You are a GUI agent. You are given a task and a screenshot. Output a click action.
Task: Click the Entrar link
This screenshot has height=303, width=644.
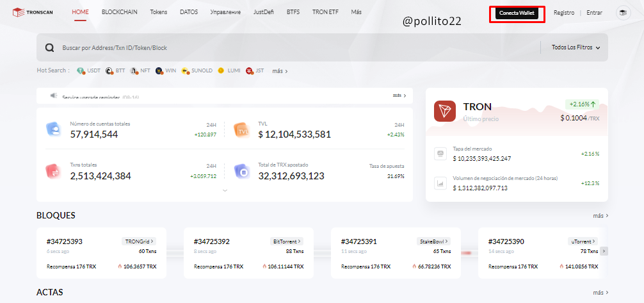point(594,13)
